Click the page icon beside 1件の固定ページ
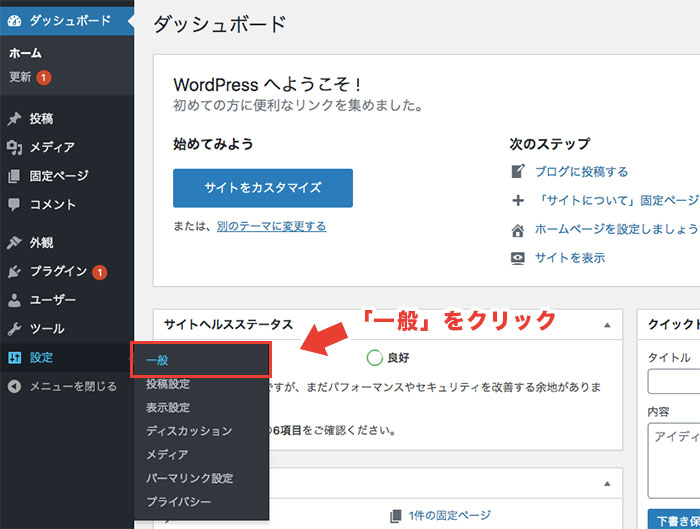Viewport: 700px width, 529px height. (396, 516)
